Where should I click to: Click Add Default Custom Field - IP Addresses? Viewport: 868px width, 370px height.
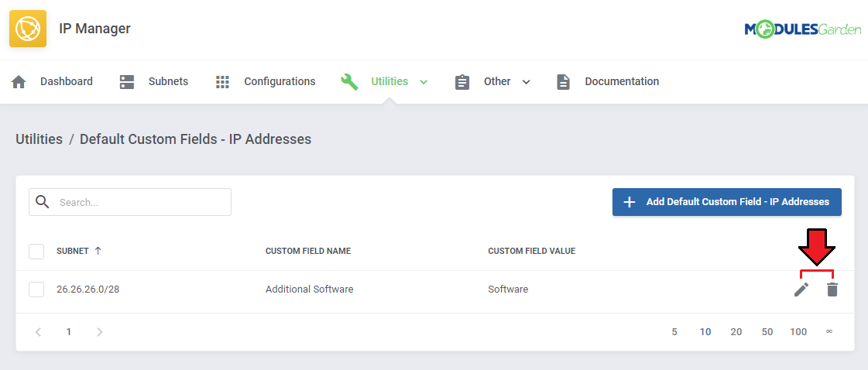click(x=727, y=202)
